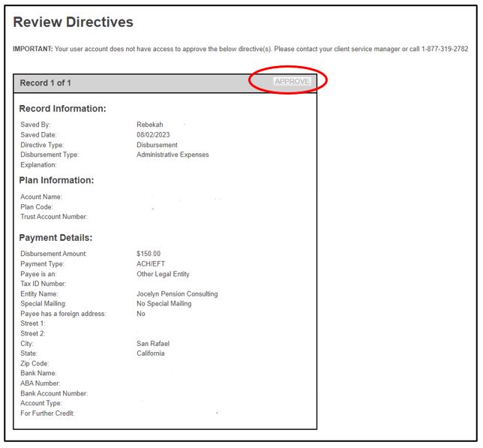483x448 pixels.
Task: Select the Saved By value Rebekah
Action: pos(149,125)
